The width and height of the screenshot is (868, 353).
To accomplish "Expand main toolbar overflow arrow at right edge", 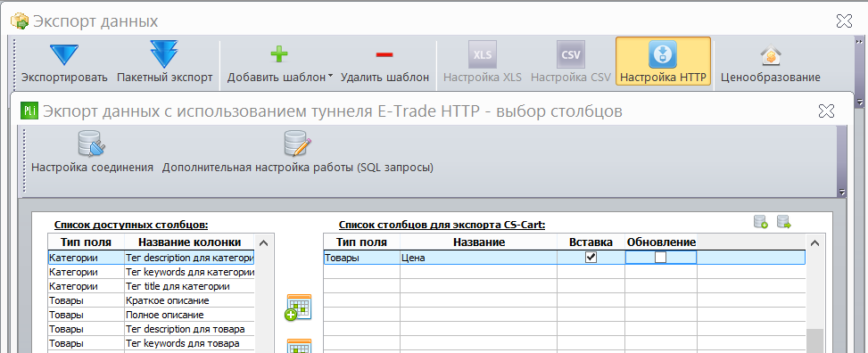I will click(860, 102).
